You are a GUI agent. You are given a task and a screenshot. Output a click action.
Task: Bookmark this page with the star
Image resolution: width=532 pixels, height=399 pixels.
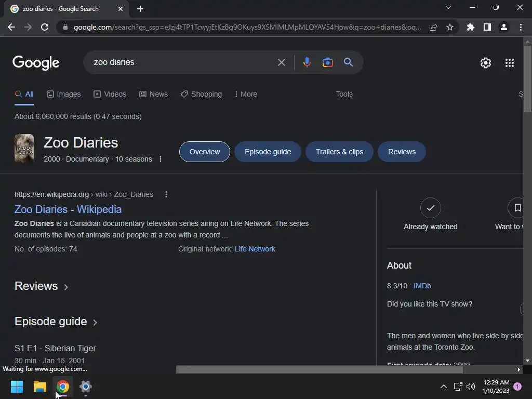click(x=450, y=27)
